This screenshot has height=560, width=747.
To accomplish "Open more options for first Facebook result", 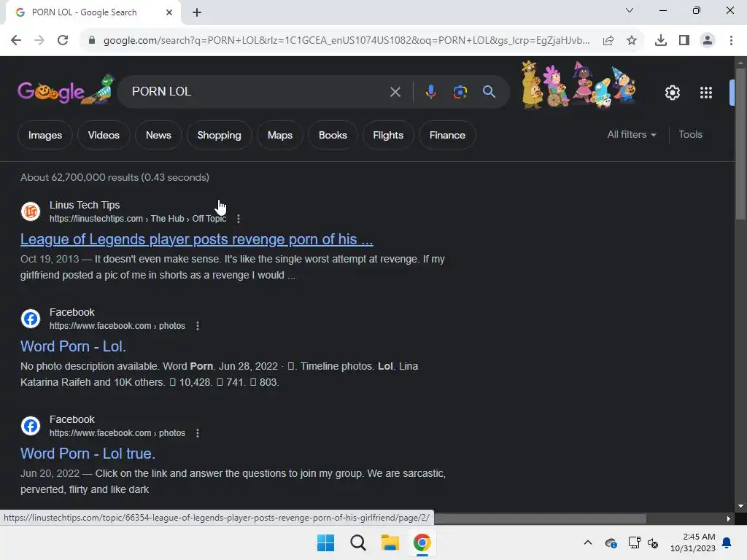I will (x=197, y=326).
